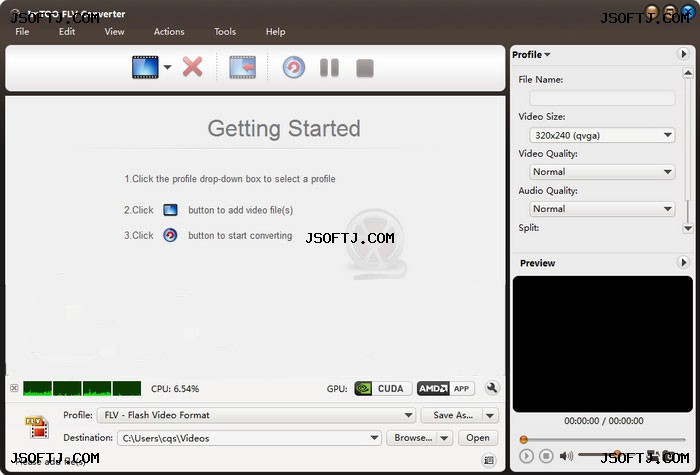Open the Add File dropdown arrow
The width and height of the screenshot is (700, 475).
[167, 67]
